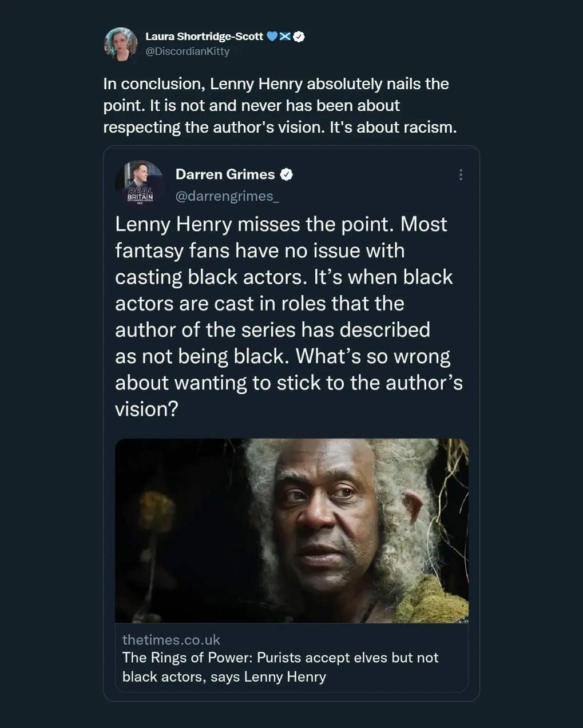583x728 pixels.
Task: Click the headline line "black actors, says Lenny Henry"
Action: [224, 677]
